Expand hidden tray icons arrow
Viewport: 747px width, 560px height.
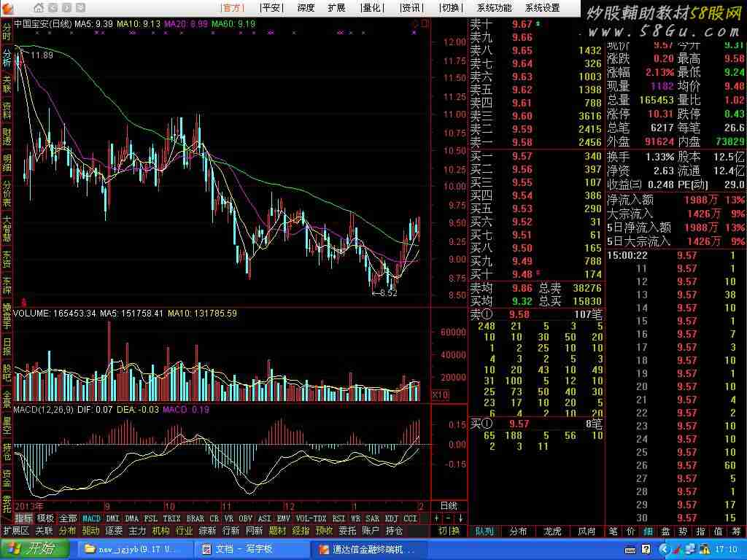click(664, 550)
